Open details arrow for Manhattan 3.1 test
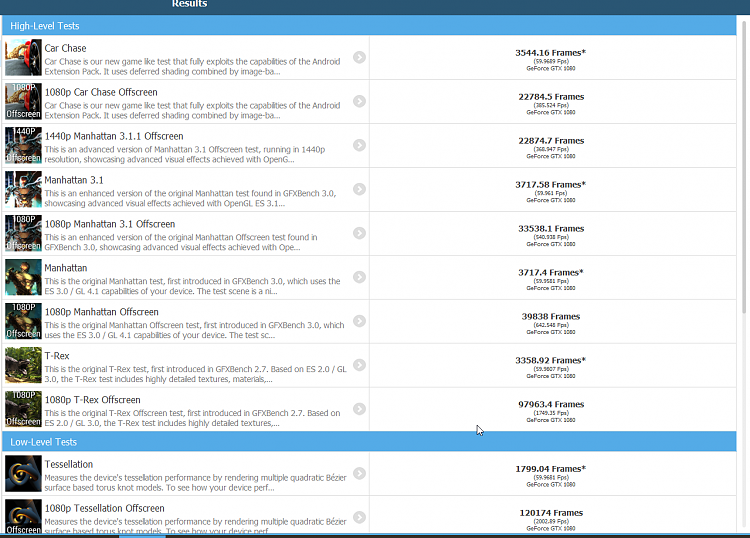Screen dimensions: 750x538 click(x=359, y=189)
